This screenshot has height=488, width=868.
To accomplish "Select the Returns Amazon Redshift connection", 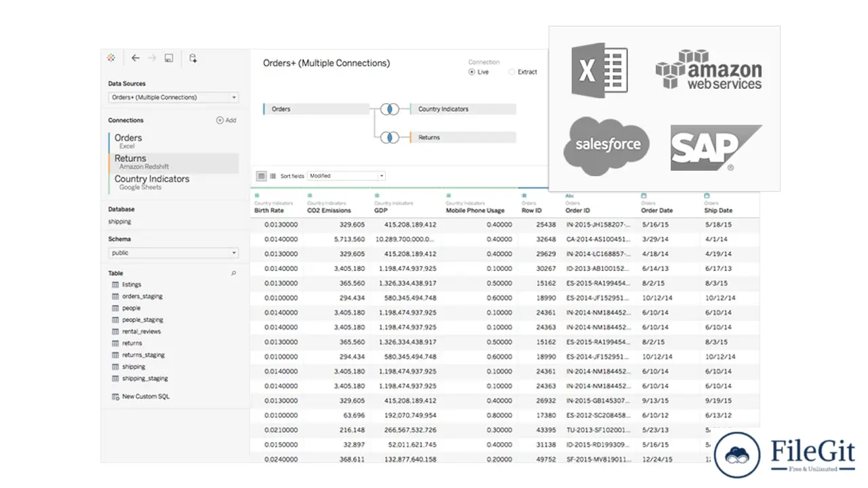I will (x=173, y=162).
